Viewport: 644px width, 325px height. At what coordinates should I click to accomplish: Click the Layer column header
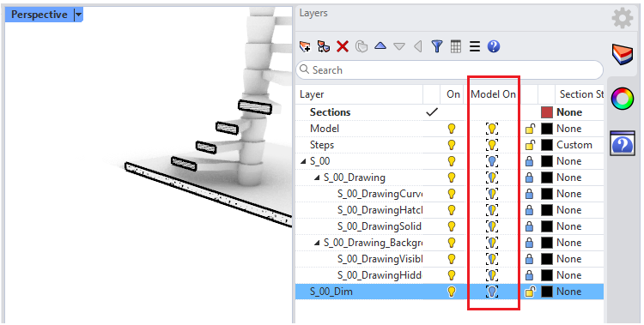click(x=312, y=94)
